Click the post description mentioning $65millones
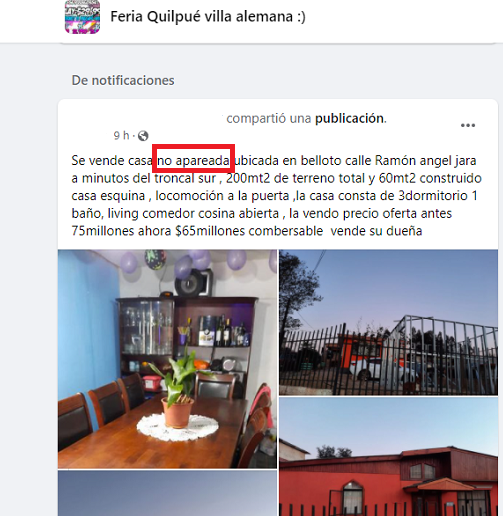Screen dimensions: 503x516 click(x=277, y=196)
